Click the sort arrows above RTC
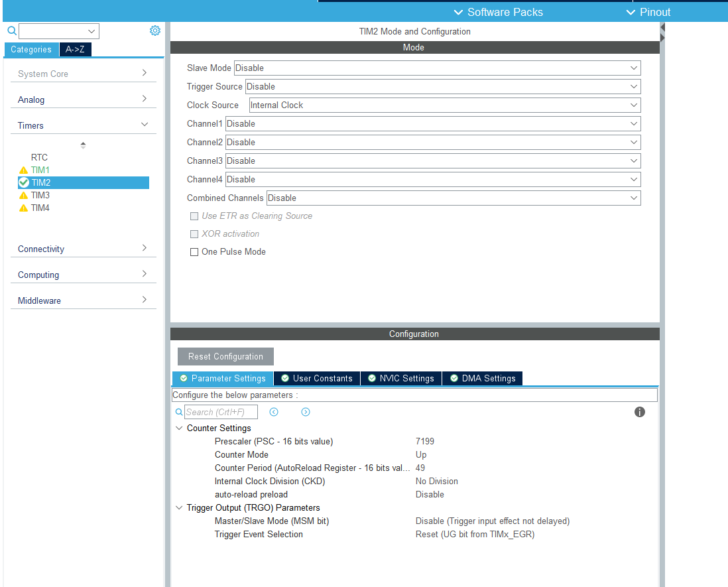 (x=83, y=145)
